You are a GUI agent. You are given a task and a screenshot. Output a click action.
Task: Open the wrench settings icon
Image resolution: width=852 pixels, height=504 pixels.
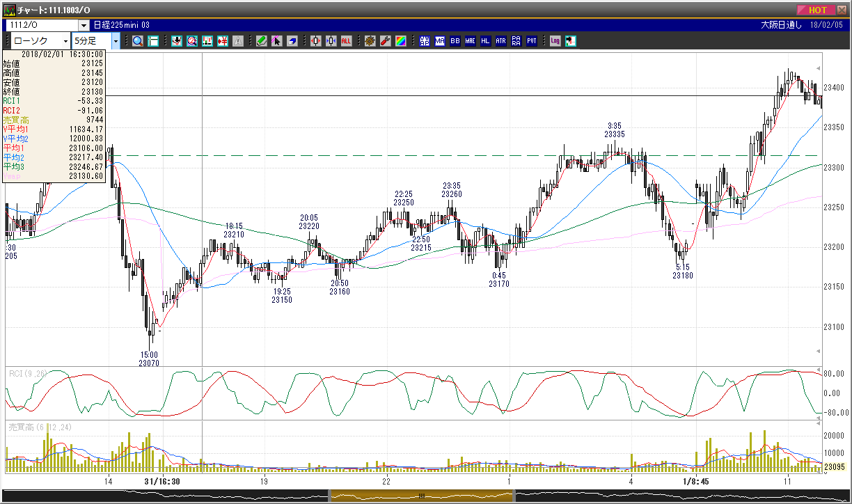(385, 40)
